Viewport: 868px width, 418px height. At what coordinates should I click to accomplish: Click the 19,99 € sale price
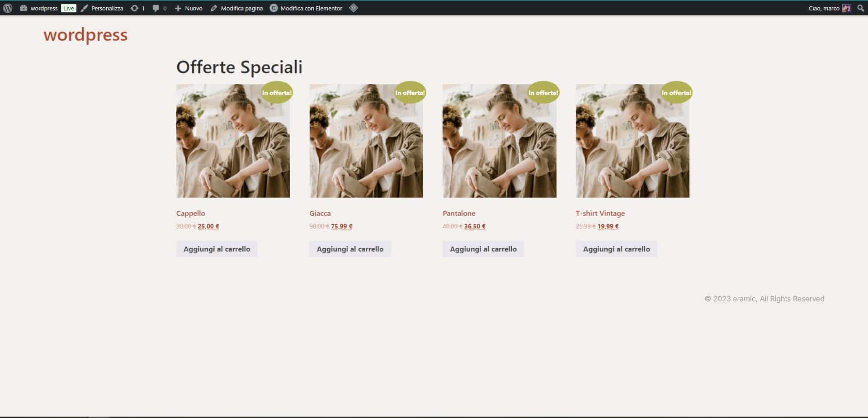608,226
